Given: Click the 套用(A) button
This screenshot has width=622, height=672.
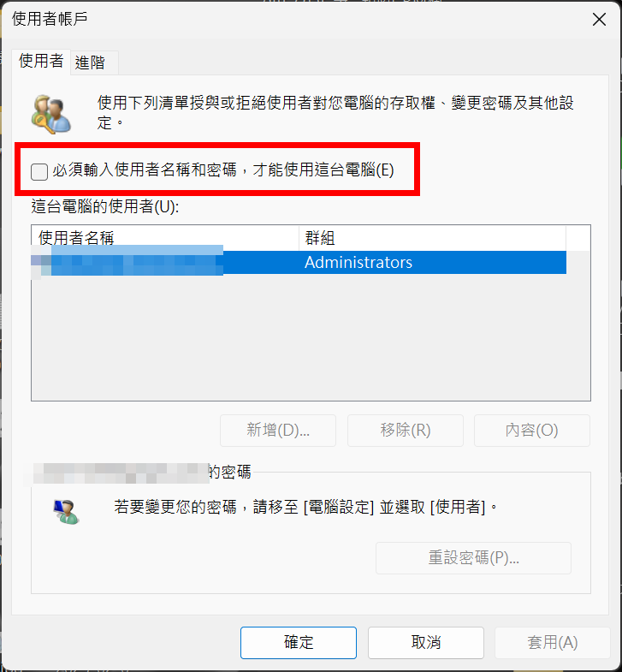Looking at the screenshot, I should (553, 642).
